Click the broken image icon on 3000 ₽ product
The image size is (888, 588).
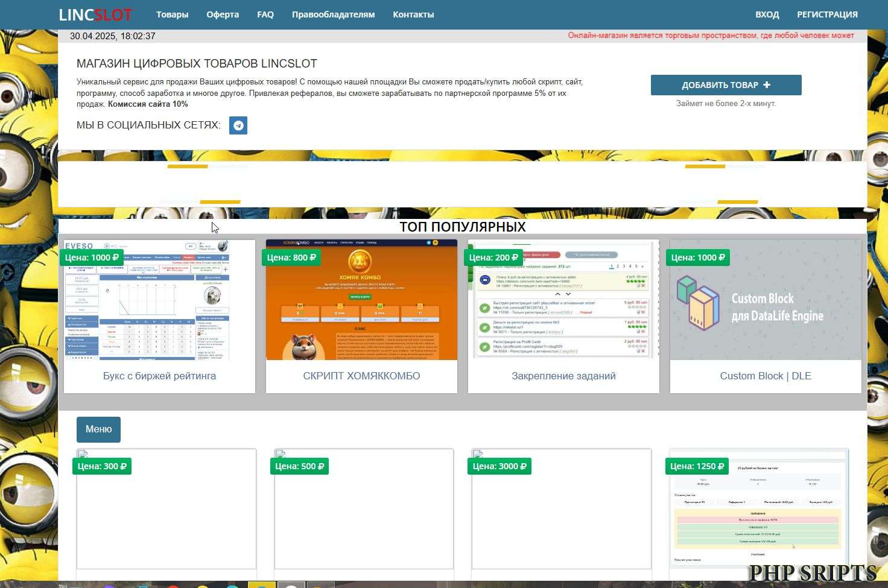coord(478,454)
